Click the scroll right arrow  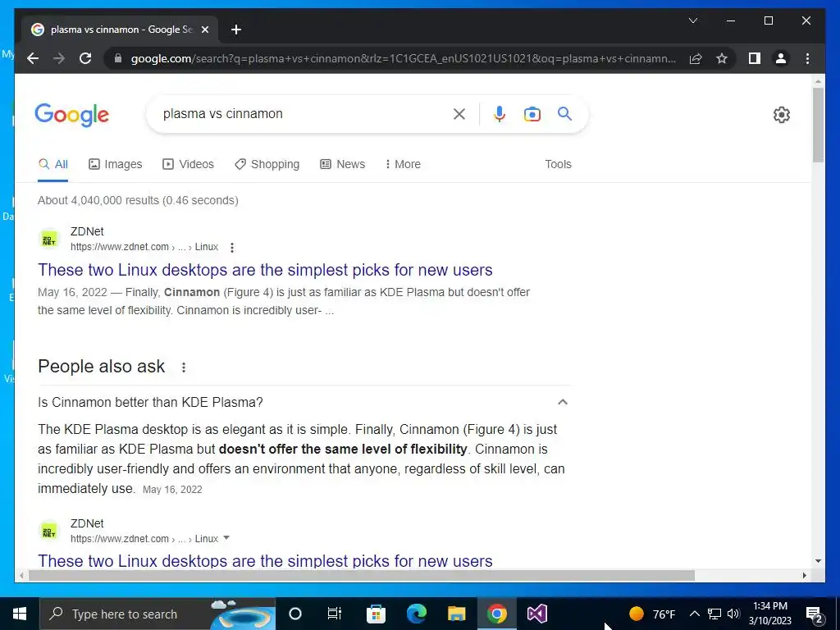(804, 575)
